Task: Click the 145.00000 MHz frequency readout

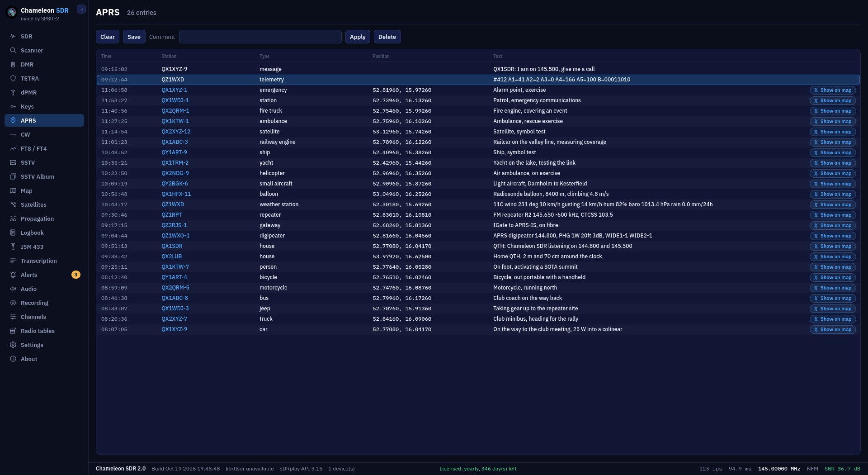Action: tap(779, 469)
